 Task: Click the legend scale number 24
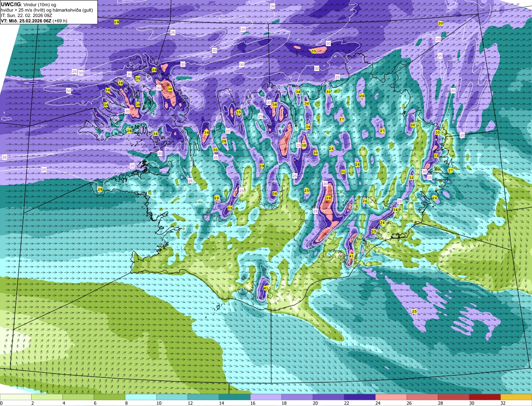tap(378, 403)
